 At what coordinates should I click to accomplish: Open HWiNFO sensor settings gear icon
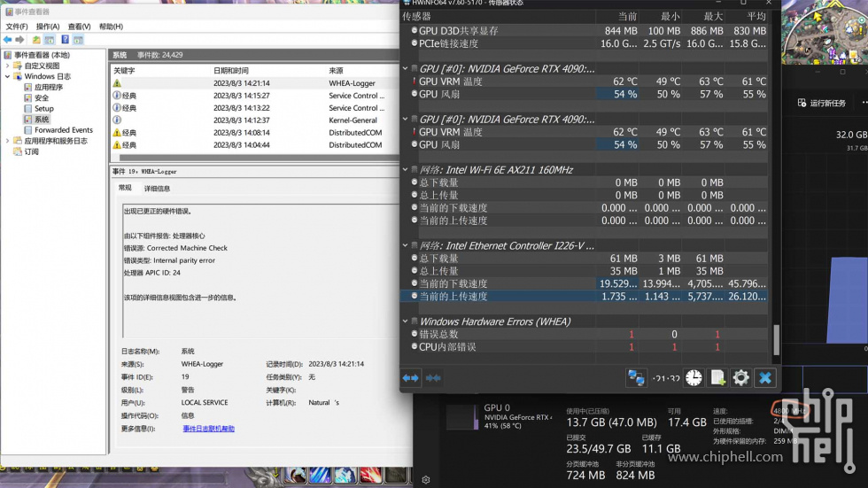click(740, 378)
